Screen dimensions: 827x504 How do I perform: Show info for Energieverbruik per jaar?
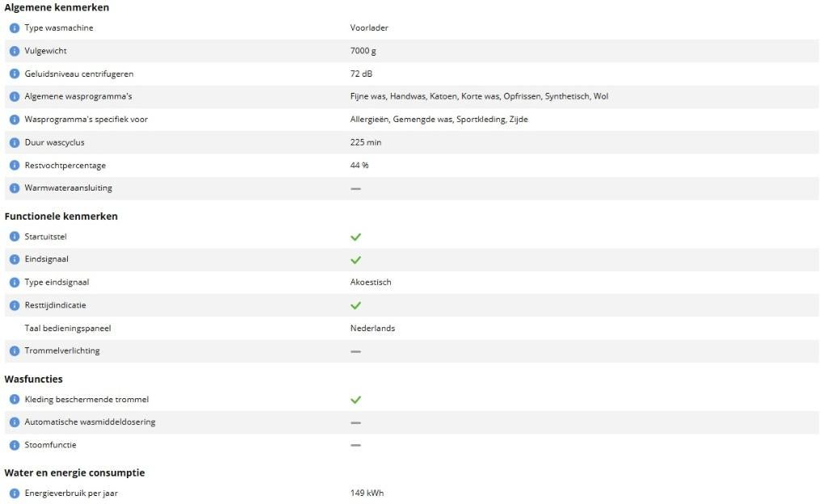point(15,493)
